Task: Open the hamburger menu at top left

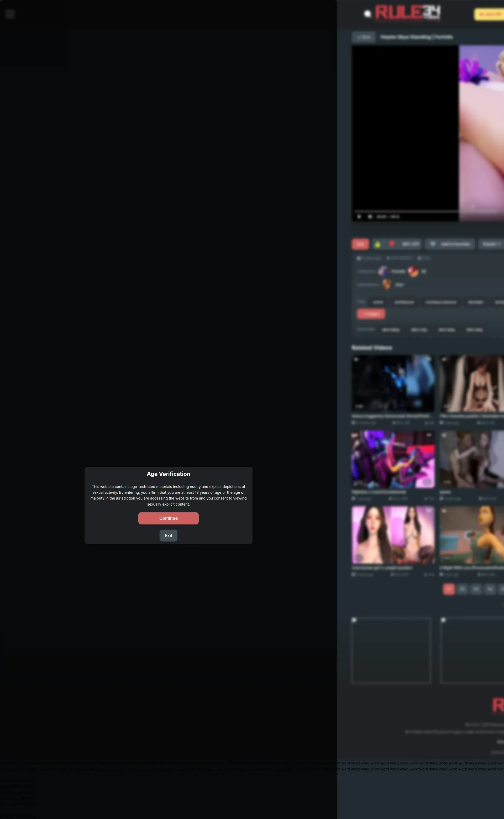Action: [x=10, y=14]
